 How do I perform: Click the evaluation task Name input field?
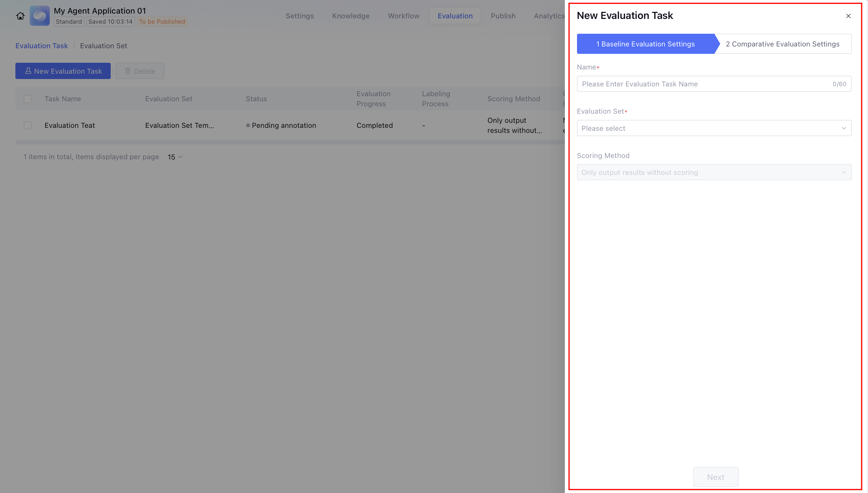704,84
